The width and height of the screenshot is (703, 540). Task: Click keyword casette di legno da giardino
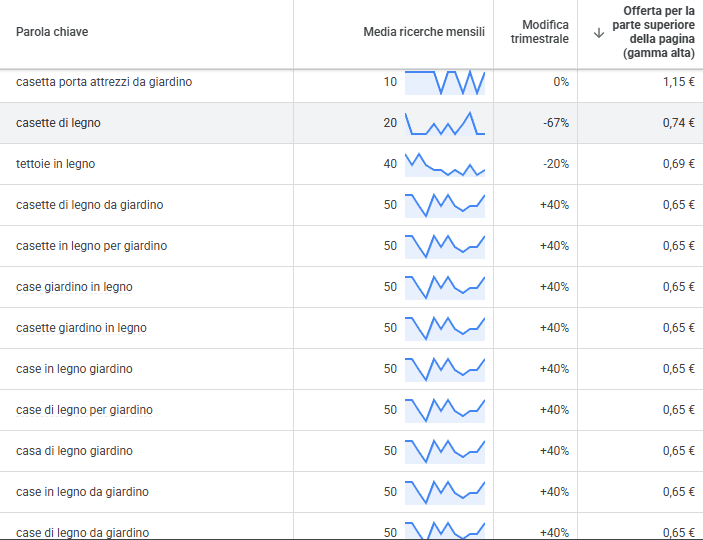[90, 205]
